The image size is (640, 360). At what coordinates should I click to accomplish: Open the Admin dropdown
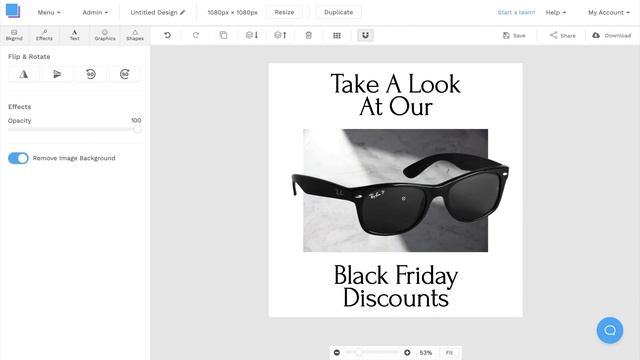click(x=95, y=12)
